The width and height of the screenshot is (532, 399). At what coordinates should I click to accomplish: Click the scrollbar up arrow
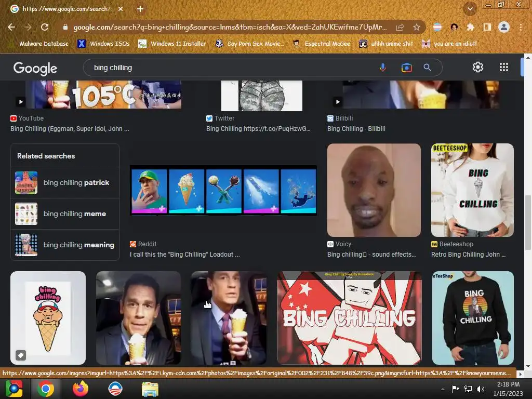click(528, 58)
